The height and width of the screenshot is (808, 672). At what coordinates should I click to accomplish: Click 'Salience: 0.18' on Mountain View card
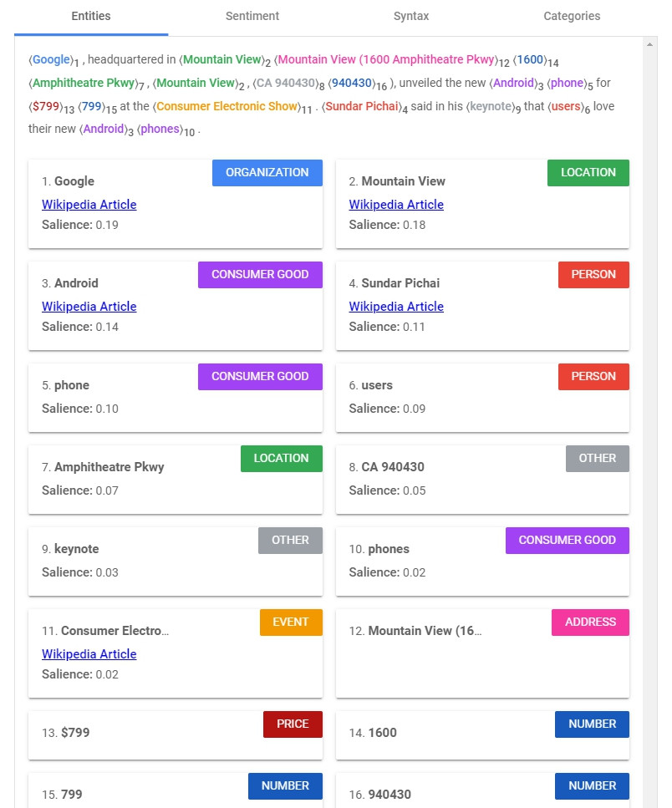coord(387,226)
